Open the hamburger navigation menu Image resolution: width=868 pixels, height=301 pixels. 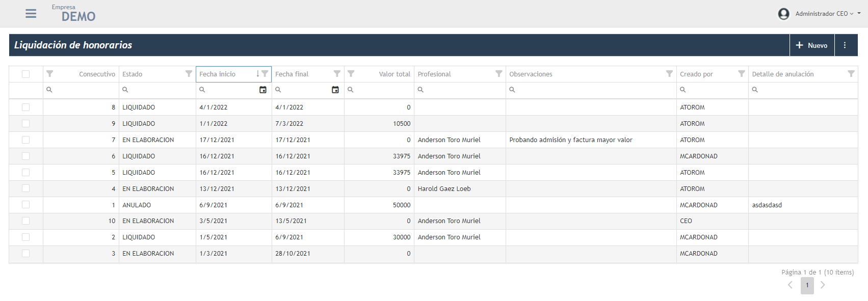click(31, 14)
